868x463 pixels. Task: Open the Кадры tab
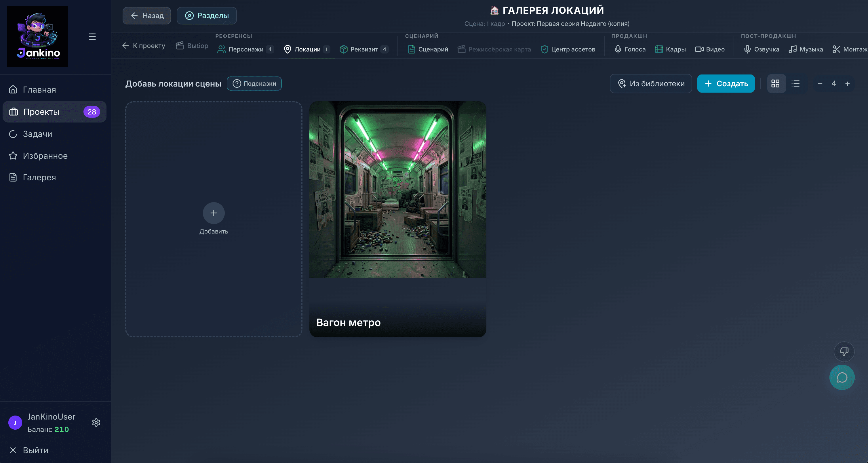pos(670,49)
